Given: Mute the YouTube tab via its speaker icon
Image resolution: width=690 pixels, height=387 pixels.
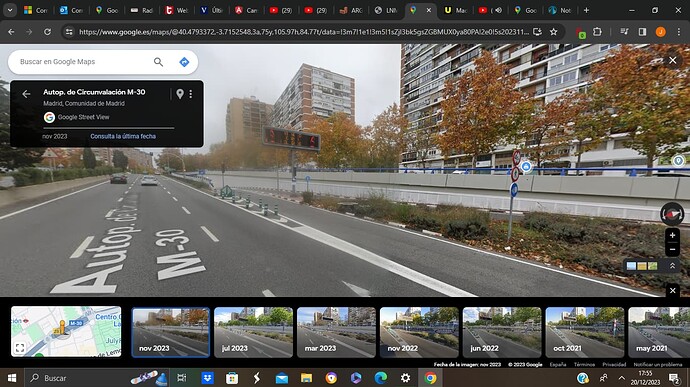Looking at the screenshot, I should pos(498,10).
